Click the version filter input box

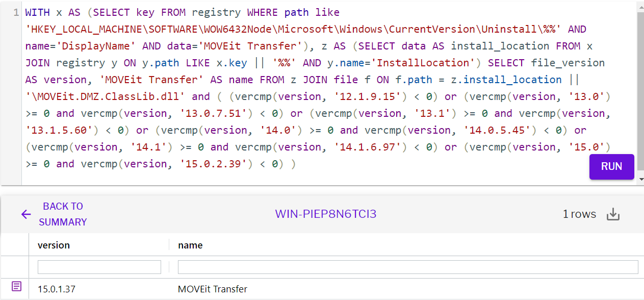pyautogui.click(x=99, y=266)
